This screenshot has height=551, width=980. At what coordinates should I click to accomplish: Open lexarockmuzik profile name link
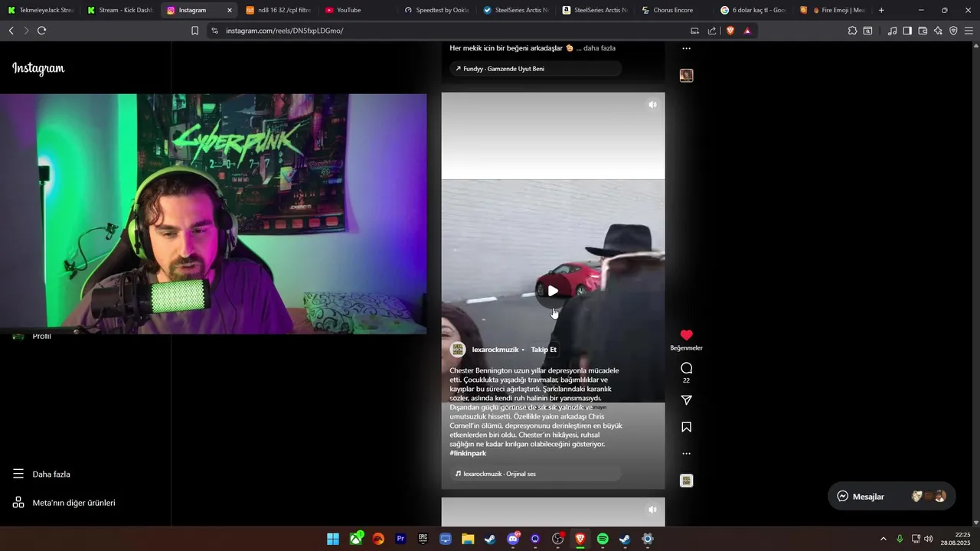click(x=495, y=350)
